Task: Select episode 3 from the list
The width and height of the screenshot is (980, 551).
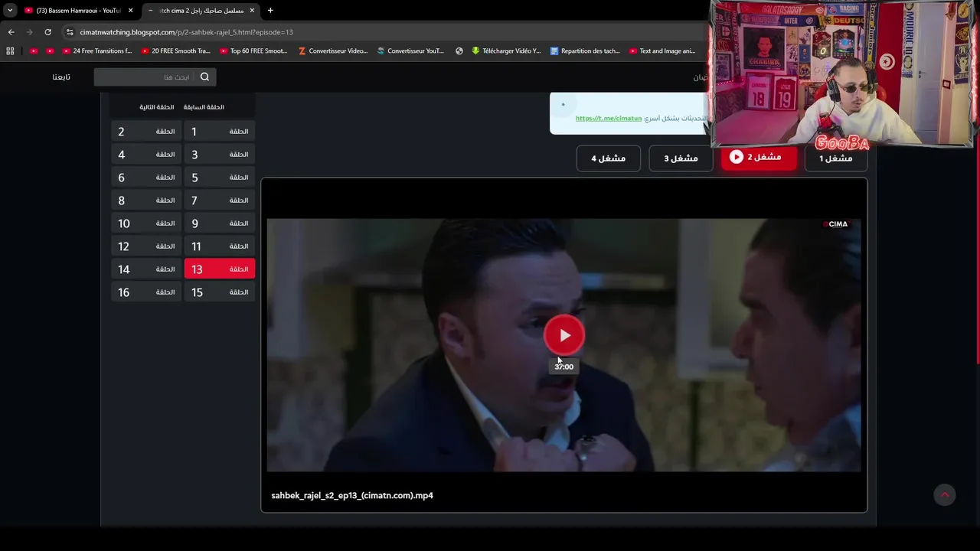Action: click(x=219, y=155)
